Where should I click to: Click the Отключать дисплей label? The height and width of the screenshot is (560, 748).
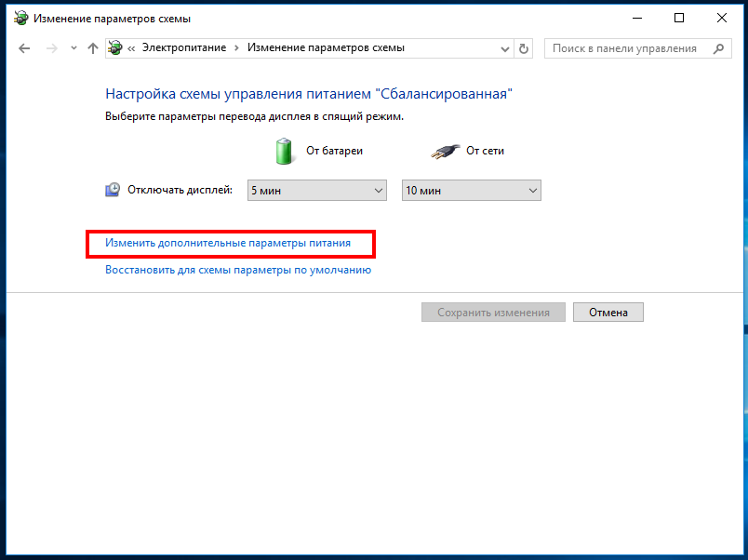tap(180, 190)
